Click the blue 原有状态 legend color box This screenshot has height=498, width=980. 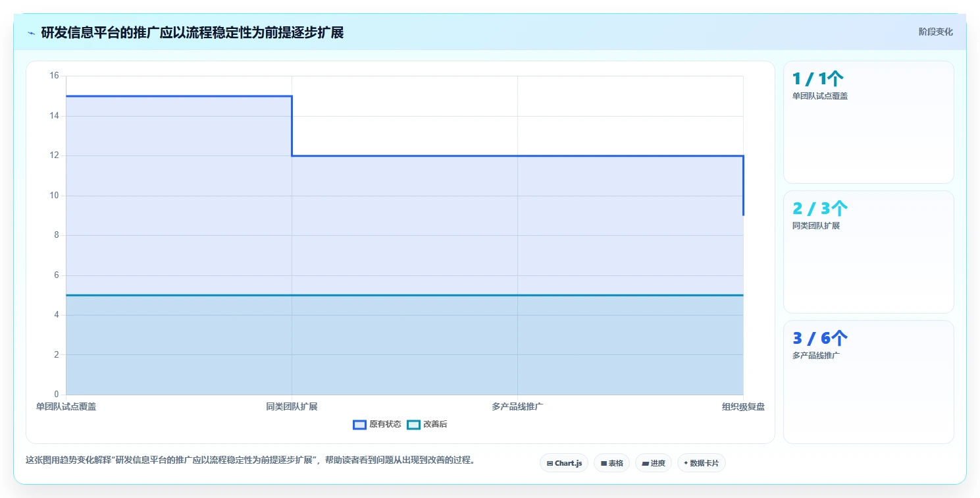pyautogui.click(x=359, y=424)
